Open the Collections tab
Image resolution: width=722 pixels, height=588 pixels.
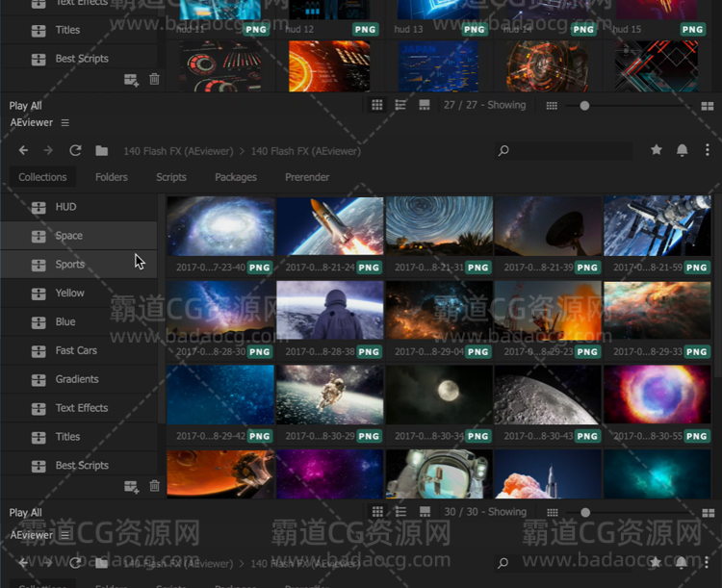pos(42,177)
